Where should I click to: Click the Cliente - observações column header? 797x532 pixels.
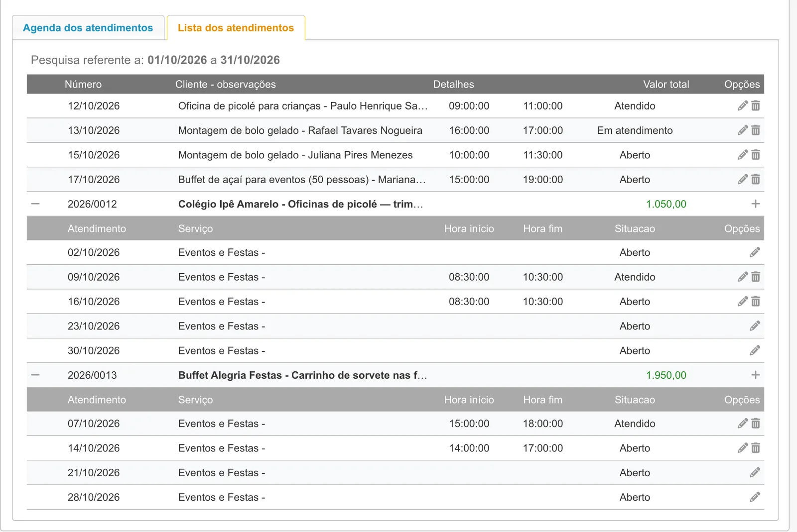pos(225,84)
